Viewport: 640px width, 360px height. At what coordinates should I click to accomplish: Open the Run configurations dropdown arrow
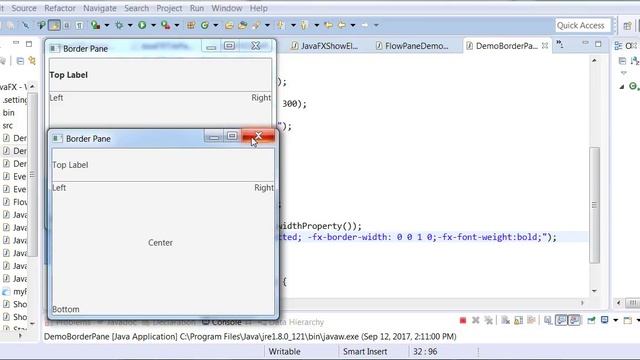(x=153, y=25)
